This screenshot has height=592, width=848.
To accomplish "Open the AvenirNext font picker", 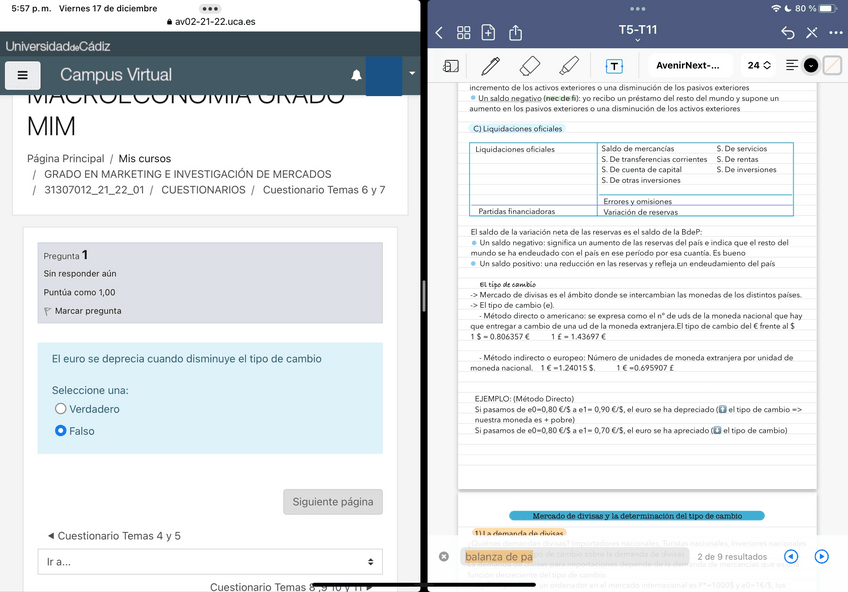I will [x=690, y=65].
